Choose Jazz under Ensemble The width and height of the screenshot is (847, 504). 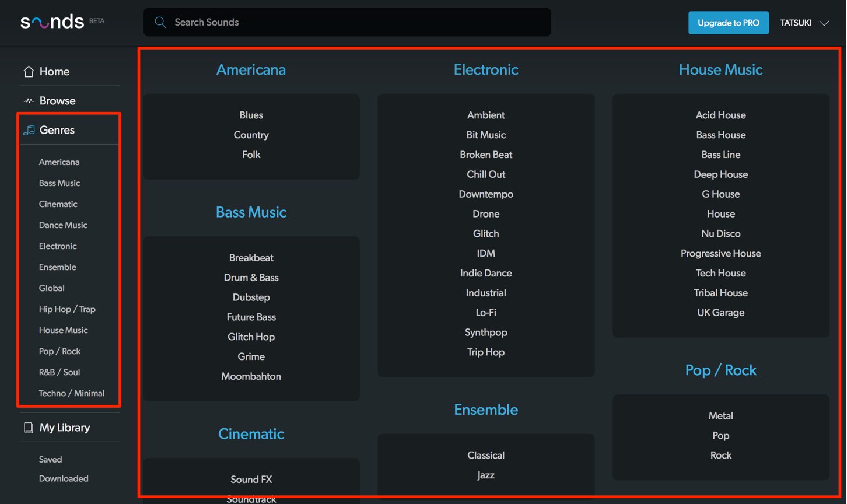point(486,475)
